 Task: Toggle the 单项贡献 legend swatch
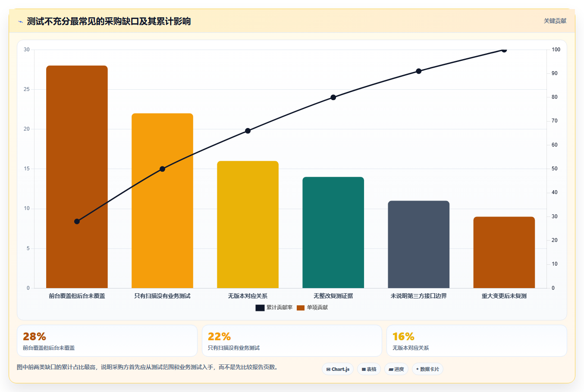301,307
